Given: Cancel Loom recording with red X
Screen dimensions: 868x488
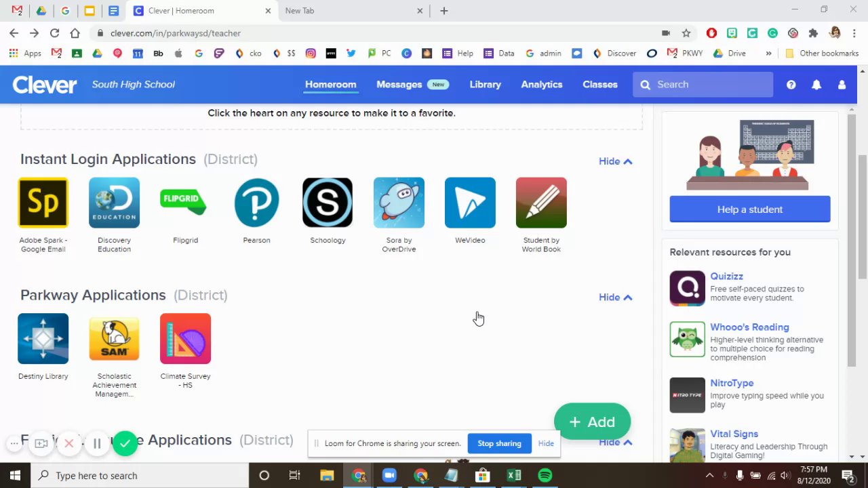Looking at the screenshot, I should [x=68, y=443].
